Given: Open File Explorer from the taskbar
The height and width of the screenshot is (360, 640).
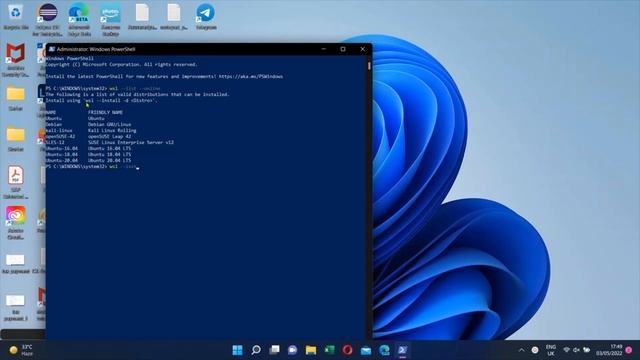Looking at the screenshot, I should point(311,350).
